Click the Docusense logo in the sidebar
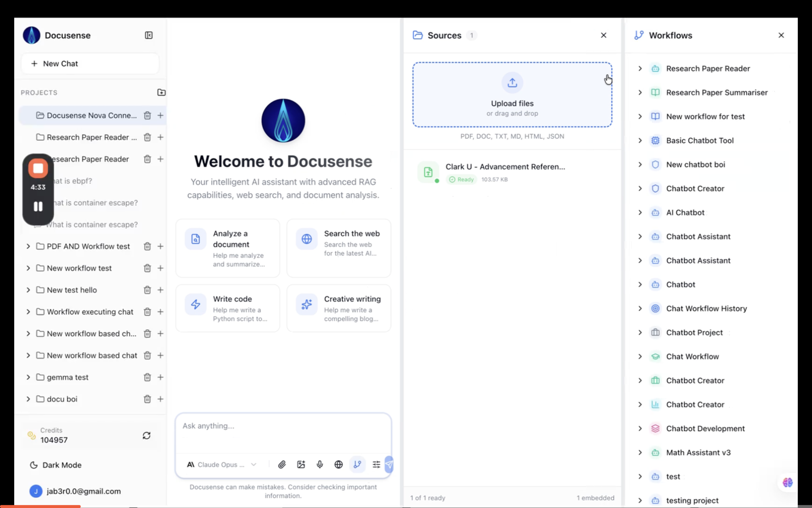 pos(31,35)
